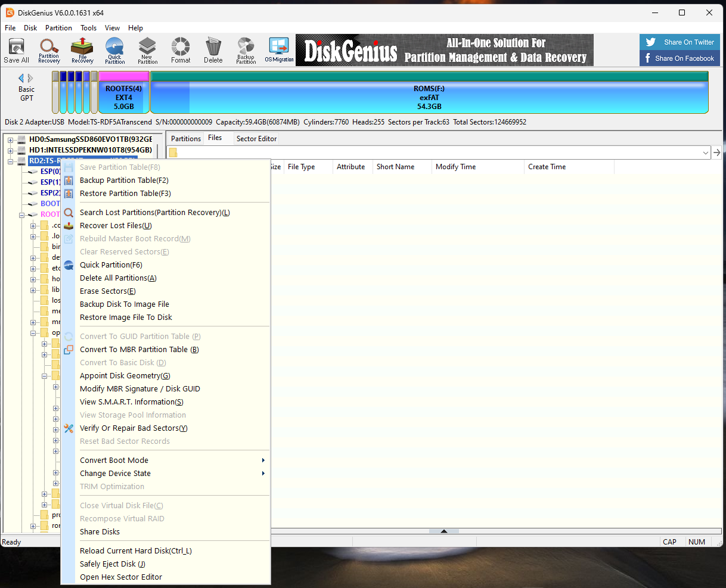Click the Twitter bird icon
This screenshot has width=726, height=588.
[651, 42]
